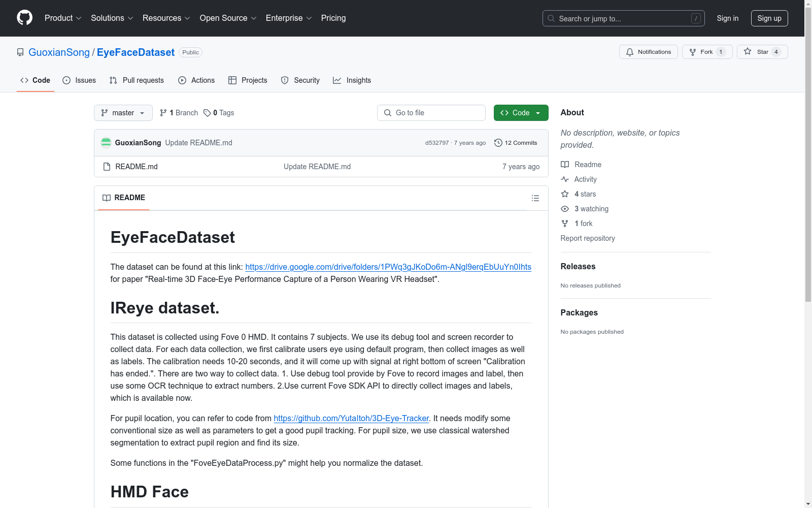Open commit hash d532797

pyautogui.click(x=437, y=143)
